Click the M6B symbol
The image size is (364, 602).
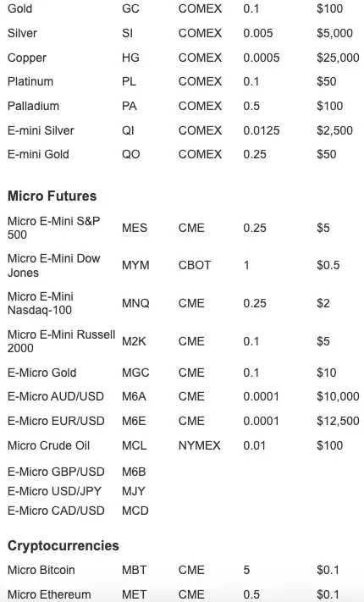tap(134, 472)
